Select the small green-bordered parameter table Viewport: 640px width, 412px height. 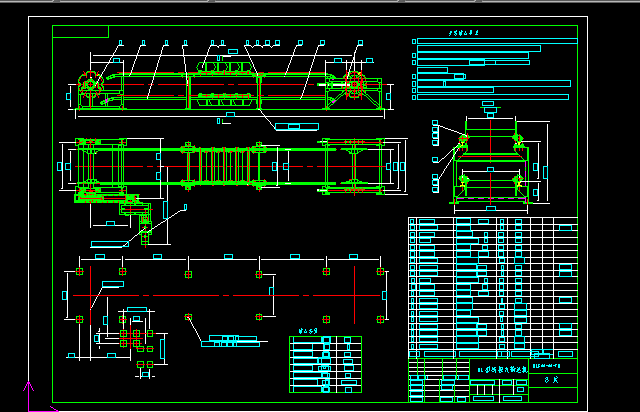coord(325,365)
